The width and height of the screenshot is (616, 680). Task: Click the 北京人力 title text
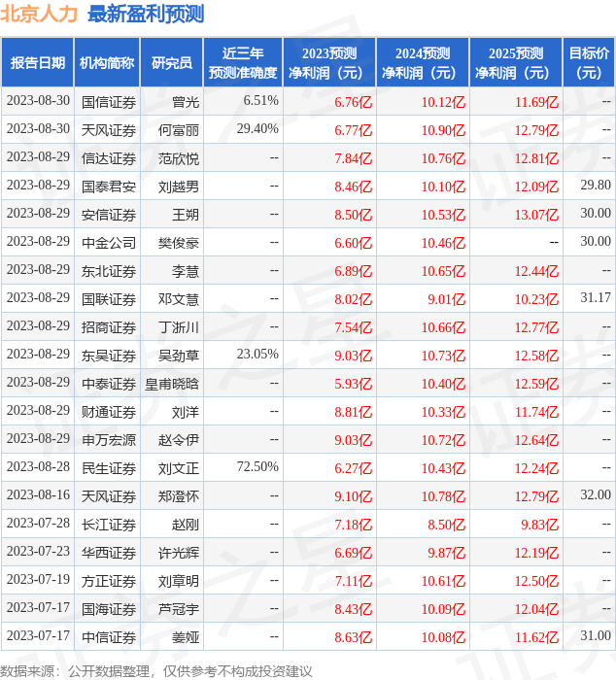[x=39, y=14]
